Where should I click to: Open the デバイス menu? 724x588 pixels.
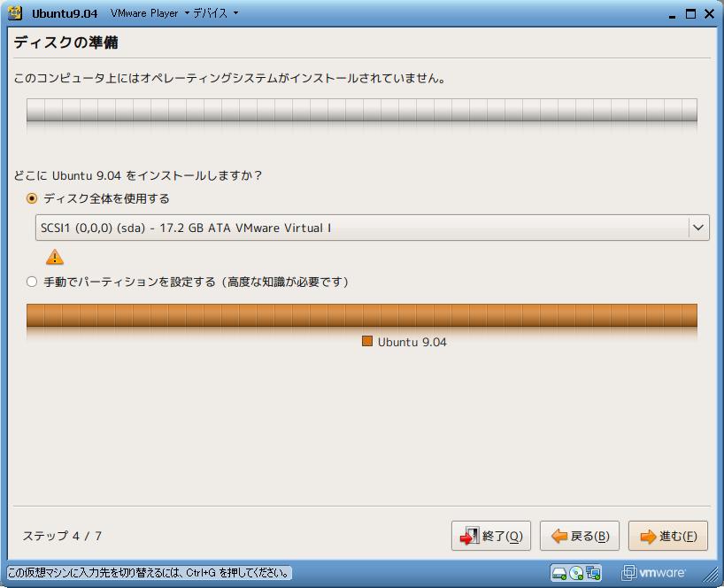215,13
